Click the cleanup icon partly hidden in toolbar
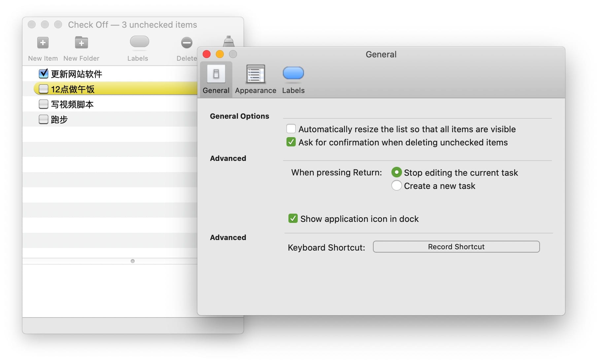The image size is (602, 364). point(229,41)
